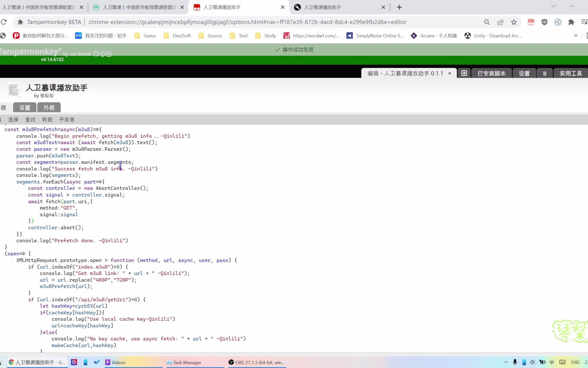This screenshot has width=588, height=368.
Task: Click the share page icon in address bar
Action: click(x=500, y=22)
